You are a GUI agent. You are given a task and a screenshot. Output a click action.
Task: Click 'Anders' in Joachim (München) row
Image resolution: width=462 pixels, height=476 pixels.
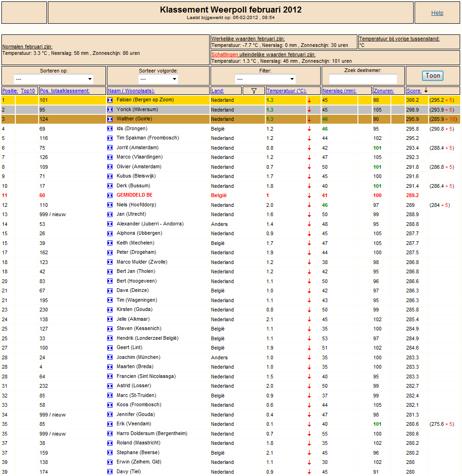point(219,357)
